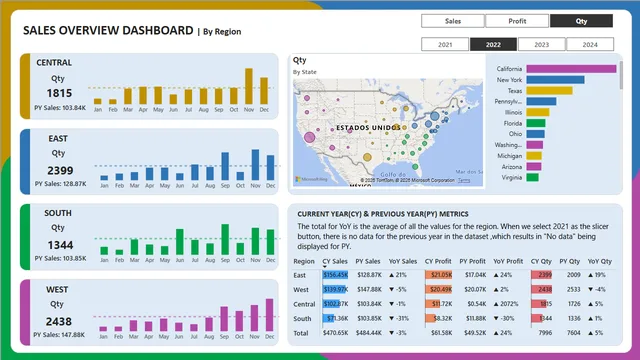Click the East CY Sales $156.45K cell

click(335, 275)
